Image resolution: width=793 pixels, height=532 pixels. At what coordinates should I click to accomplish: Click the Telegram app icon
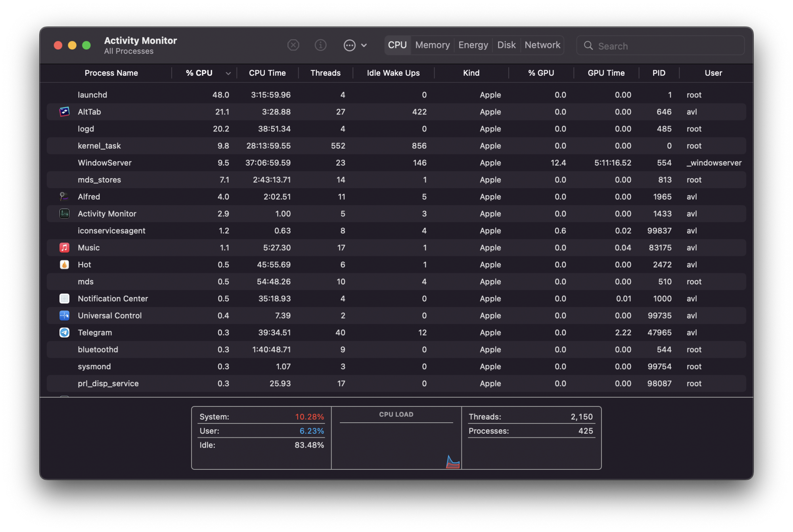[64, 332]
